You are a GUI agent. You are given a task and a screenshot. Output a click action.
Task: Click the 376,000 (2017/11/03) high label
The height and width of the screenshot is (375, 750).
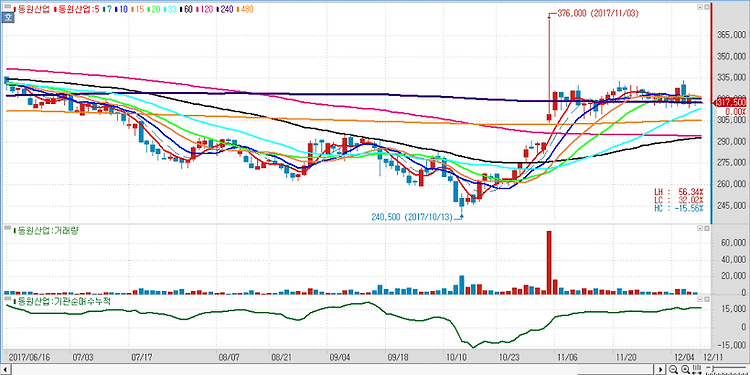click(598, 14)
